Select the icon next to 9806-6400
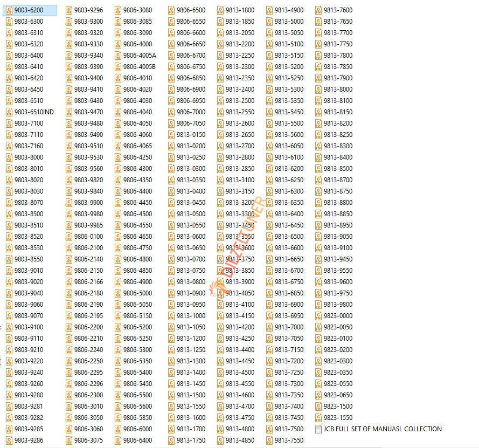Viewport: 479px width, 448px height. [118, 440]
